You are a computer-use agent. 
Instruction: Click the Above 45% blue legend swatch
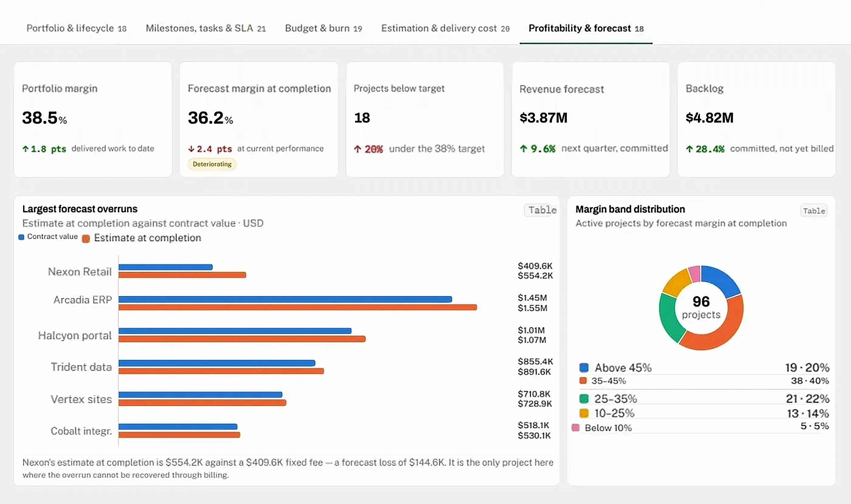tap(584, 368)
